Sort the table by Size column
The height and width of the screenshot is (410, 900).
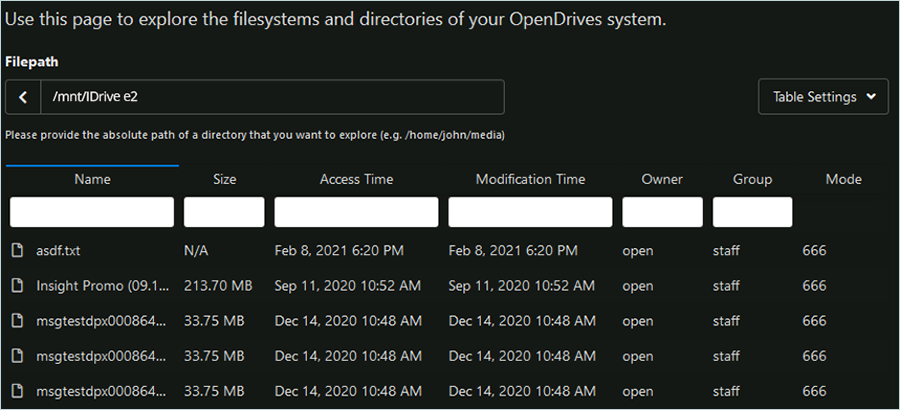(224, 180)
